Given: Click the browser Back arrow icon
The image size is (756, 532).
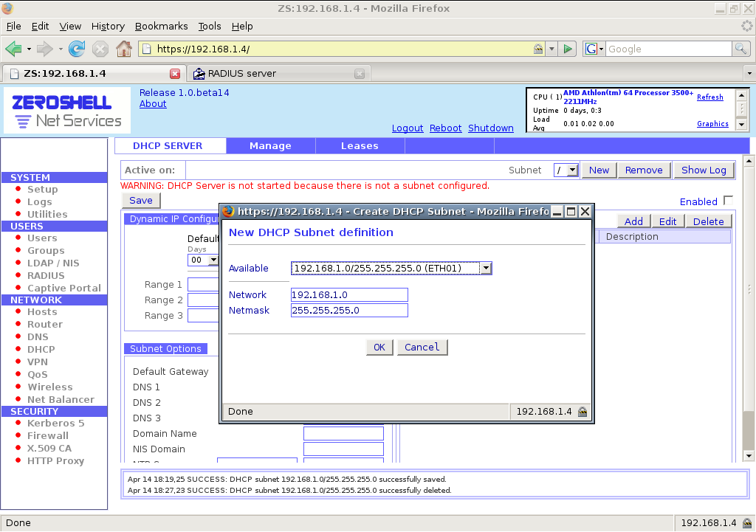Looking at the screenshot, I should [13, 49].
